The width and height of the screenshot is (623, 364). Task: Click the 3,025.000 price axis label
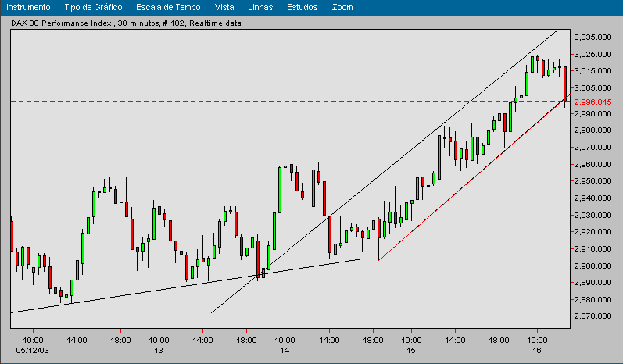(593, 54)
